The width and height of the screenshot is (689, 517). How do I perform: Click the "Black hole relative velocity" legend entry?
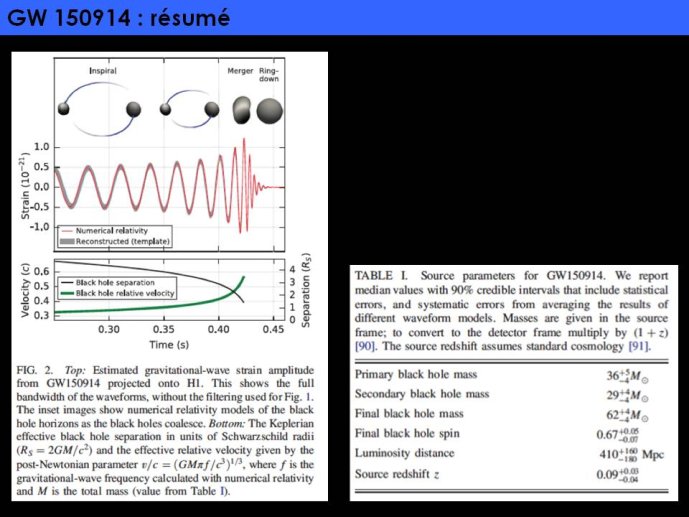[117, 293]
